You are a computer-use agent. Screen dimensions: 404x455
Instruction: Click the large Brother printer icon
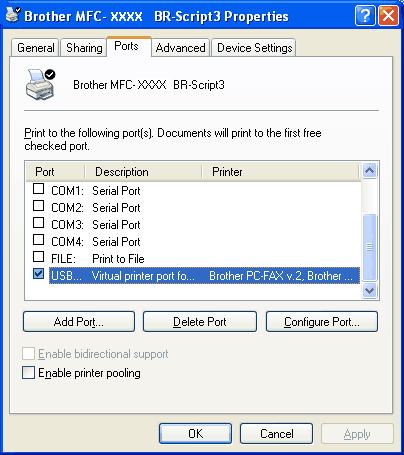[40, 85]
